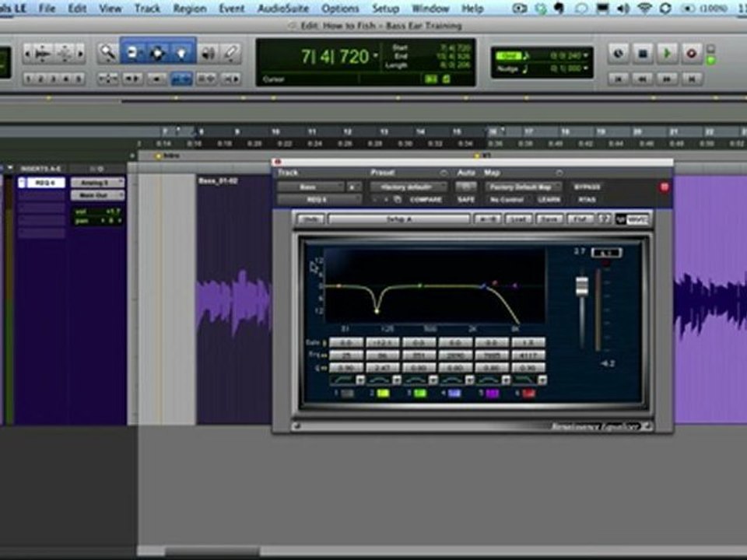The width and height of the screenshot is (747, 560).
Task: Click the Wi-Fi icon in menu bar
Action: (644, 8)
